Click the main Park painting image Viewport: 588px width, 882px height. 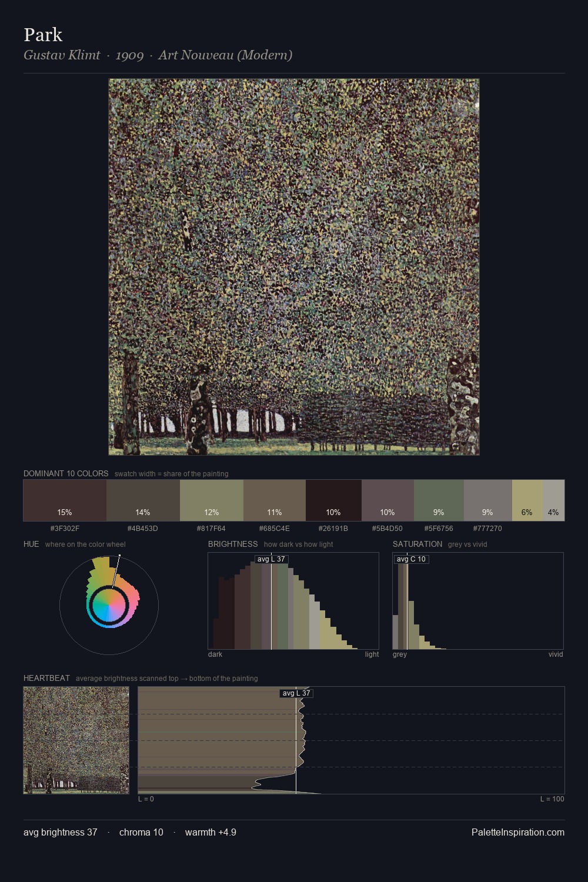pos(294,267)
